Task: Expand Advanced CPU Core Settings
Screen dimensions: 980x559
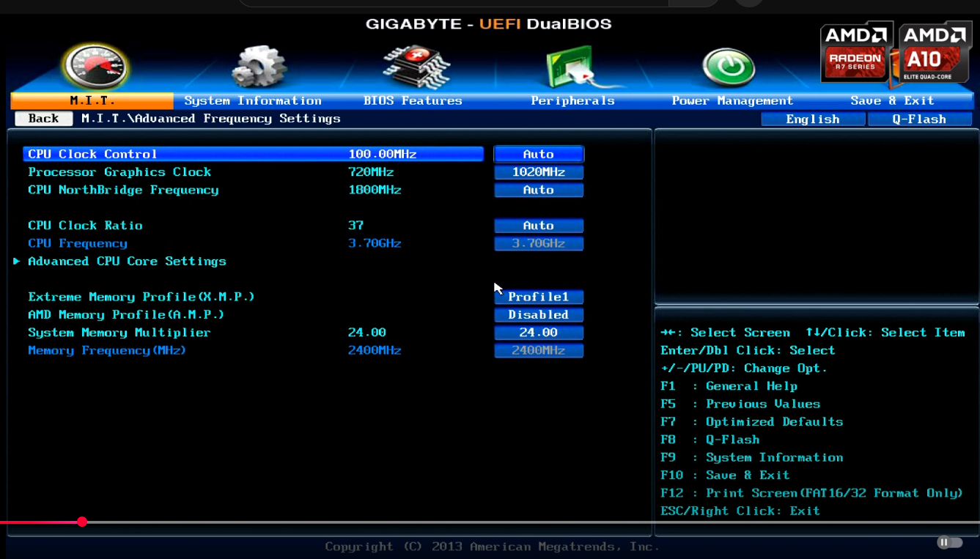Action: (x=127, y=262)
